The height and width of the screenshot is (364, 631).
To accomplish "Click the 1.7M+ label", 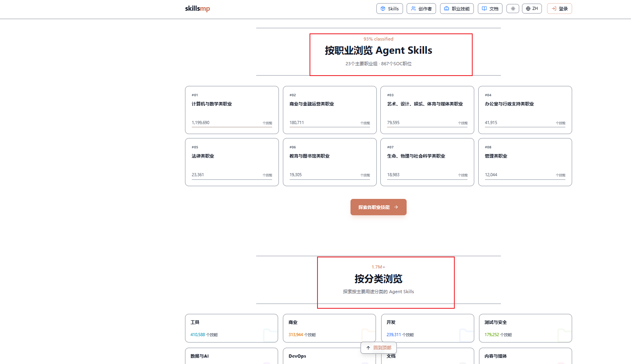I will pyautogui.click(x=378, y=267).
